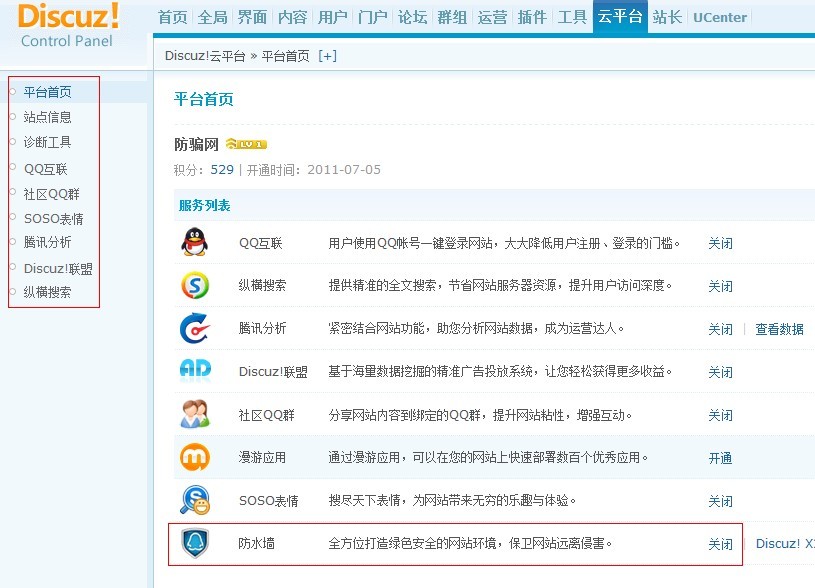Screen dimensions: 815x588
Task: Click 关闭 for the 纵横搜索 service
Action: 720,286
